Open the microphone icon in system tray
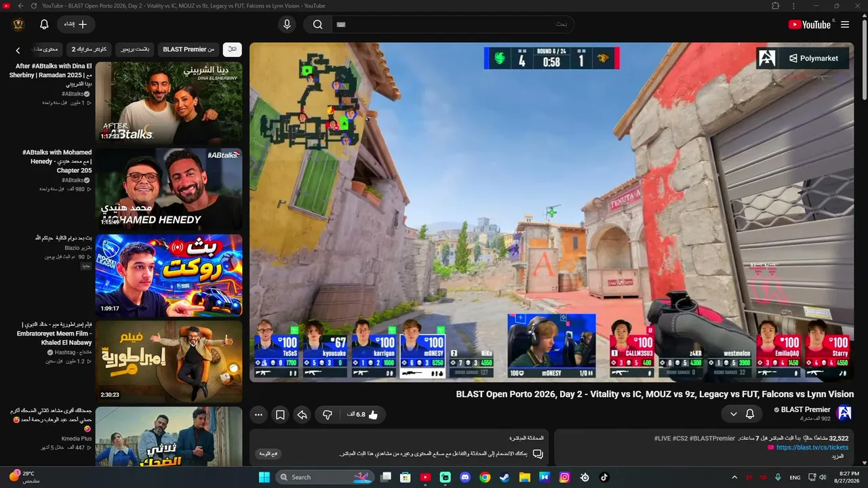 (x=778, y=477)
